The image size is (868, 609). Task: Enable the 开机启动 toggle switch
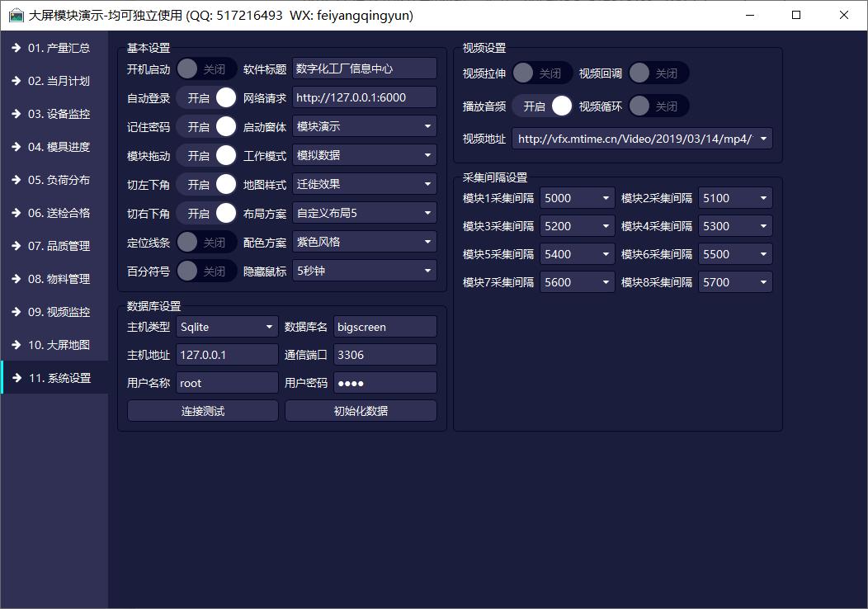click(206, 69)
